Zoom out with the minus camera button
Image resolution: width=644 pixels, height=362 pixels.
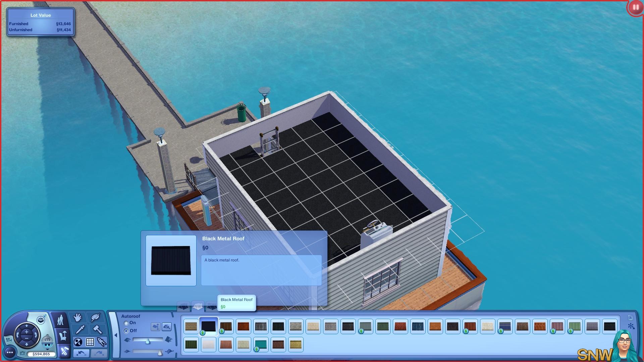point(26,338)
